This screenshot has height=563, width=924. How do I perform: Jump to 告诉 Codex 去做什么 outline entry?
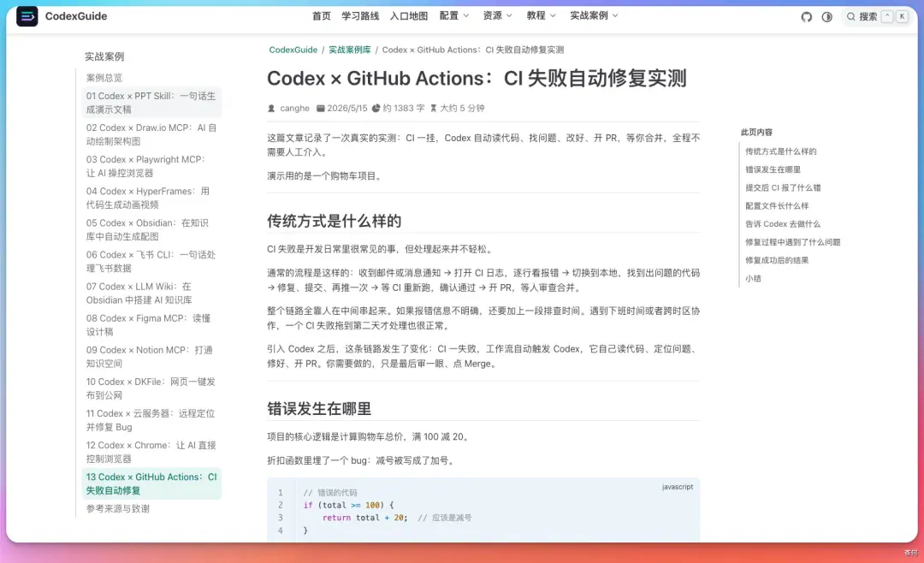tap(783, 224)
